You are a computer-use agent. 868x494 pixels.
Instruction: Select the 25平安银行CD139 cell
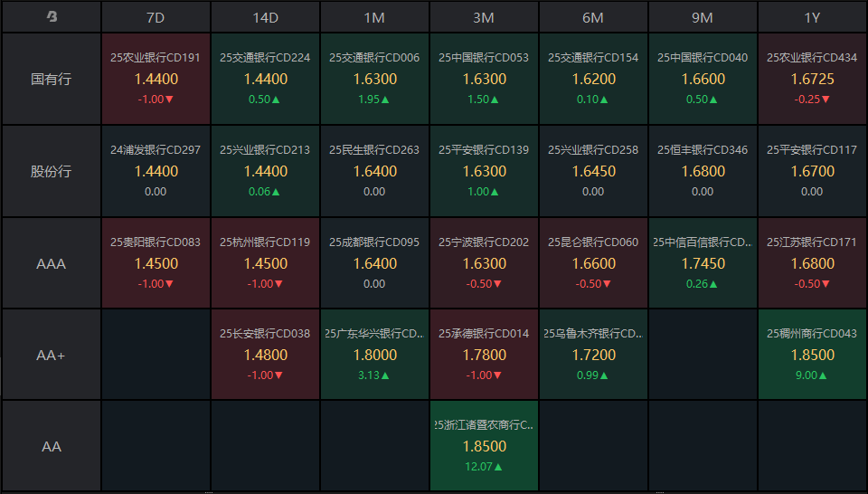484,171
